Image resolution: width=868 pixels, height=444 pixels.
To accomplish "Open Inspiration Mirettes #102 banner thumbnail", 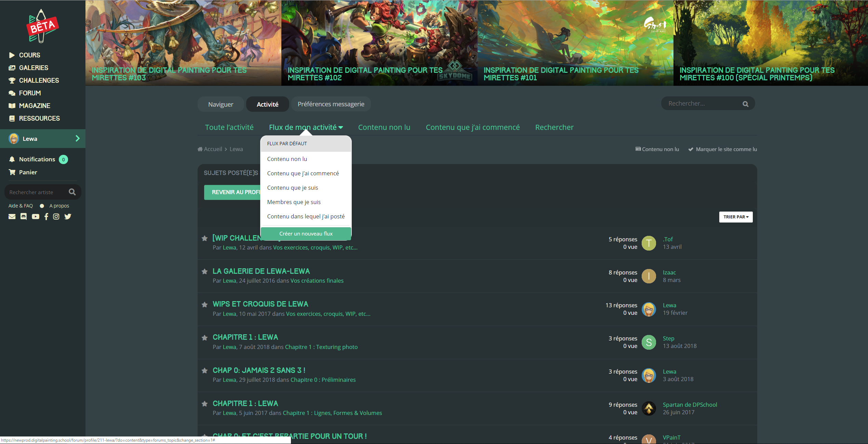I will (x=379, y=43).
